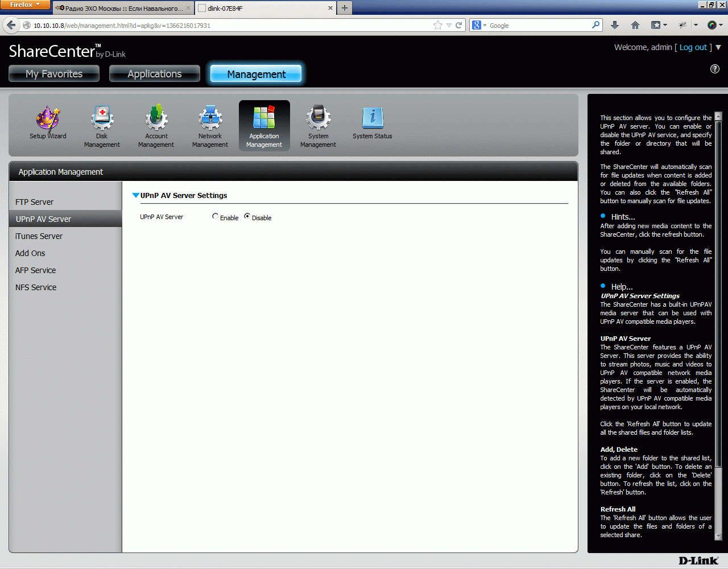
Task: Open the address bar history dropdown arrow
Action: click(449, 25)
